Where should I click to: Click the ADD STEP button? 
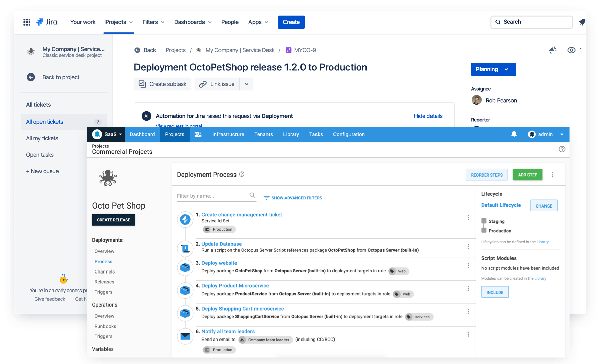tap(527, 175)
